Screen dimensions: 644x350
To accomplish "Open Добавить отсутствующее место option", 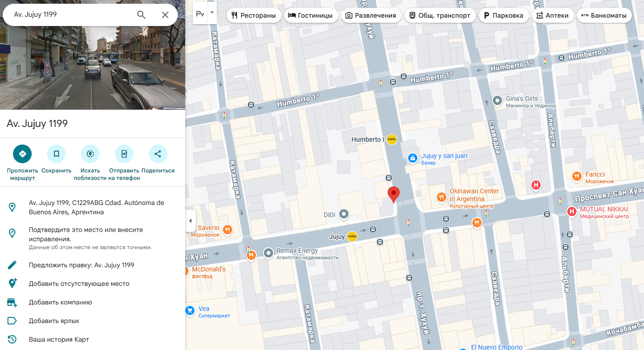I will coord(79,284).
